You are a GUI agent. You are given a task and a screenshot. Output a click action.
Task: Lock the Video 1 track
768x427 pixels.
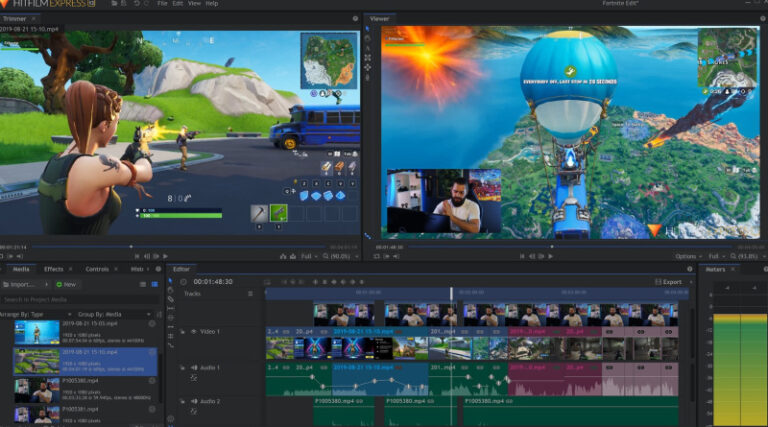click(183, 332)
